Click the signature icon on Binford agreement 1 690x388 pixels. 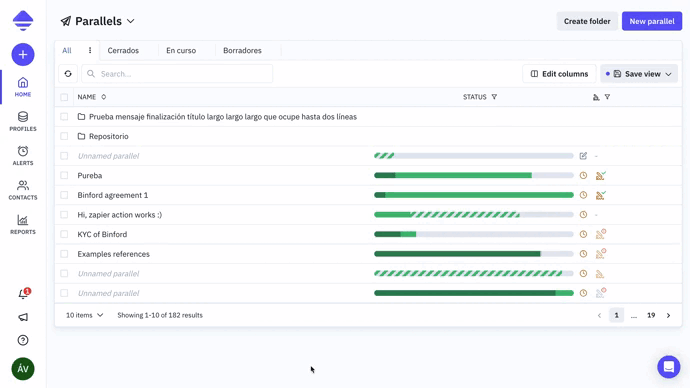pyautogui.click(x=600, y=195)
